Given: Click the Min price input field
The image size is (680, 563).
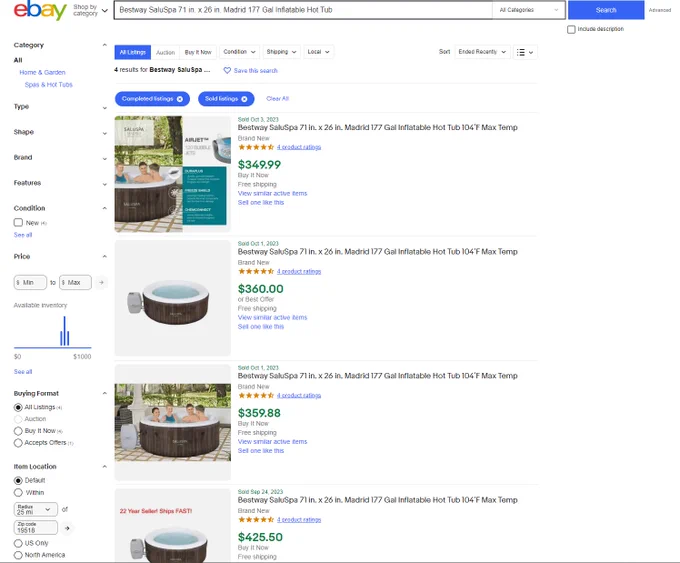Looking at the screenshot, I should [30, 282].
